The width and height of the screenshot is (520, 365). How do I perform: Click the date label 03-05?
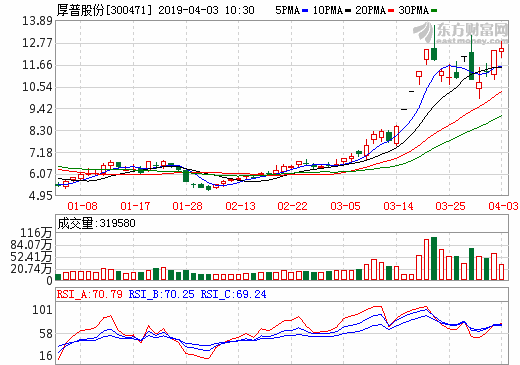(x=345, y=206)
